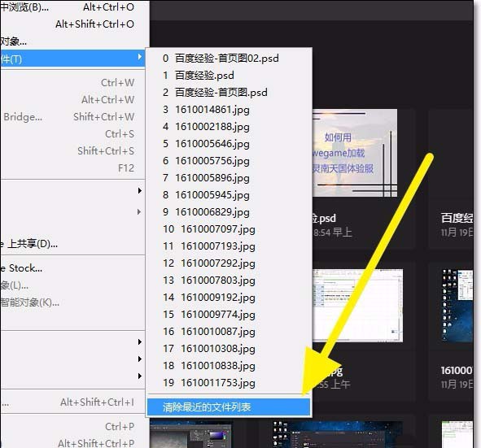Image resolution: width=481 pixels, height=448 pixels.
Task: Select the .psd file label under wegame thumbnail
Action: pyautogui.click(x=324, y=218)
